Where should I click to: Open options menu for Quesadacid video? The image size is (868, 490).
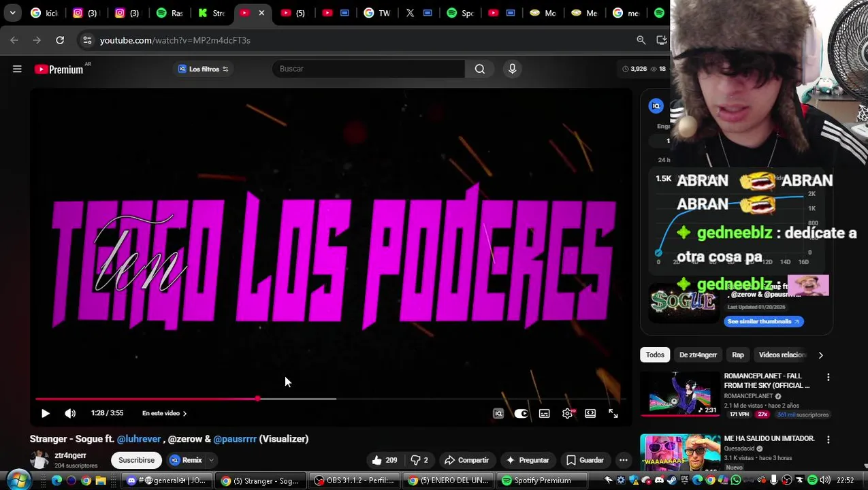[x=828, y=440]
